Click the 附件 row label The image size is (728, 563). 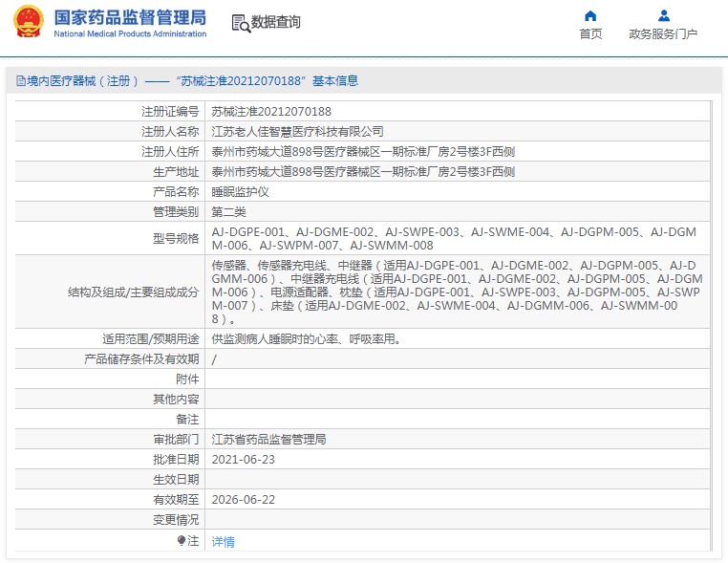pyautogui.click(x=187, y=379)
